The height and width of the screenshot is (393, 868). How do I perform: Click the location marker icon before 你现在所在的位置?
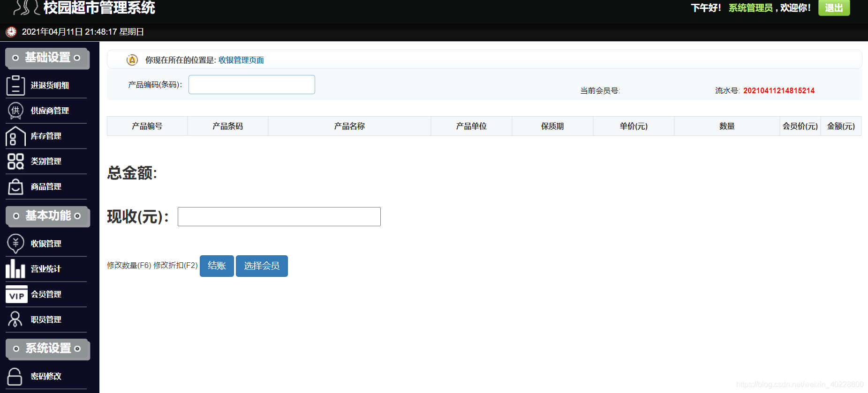pos(132,60)
